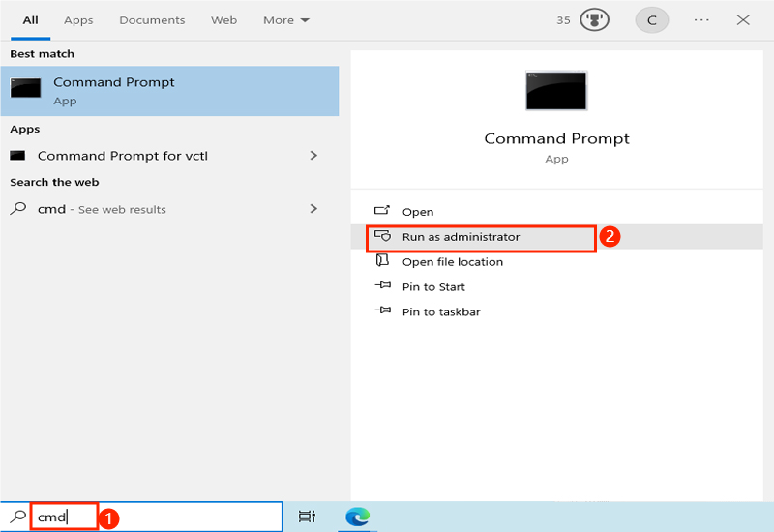Click the magnifier icon next to cmd web result
Viewport: 774px width, 532px height.
pyautogui.click(x=18, y=209)
